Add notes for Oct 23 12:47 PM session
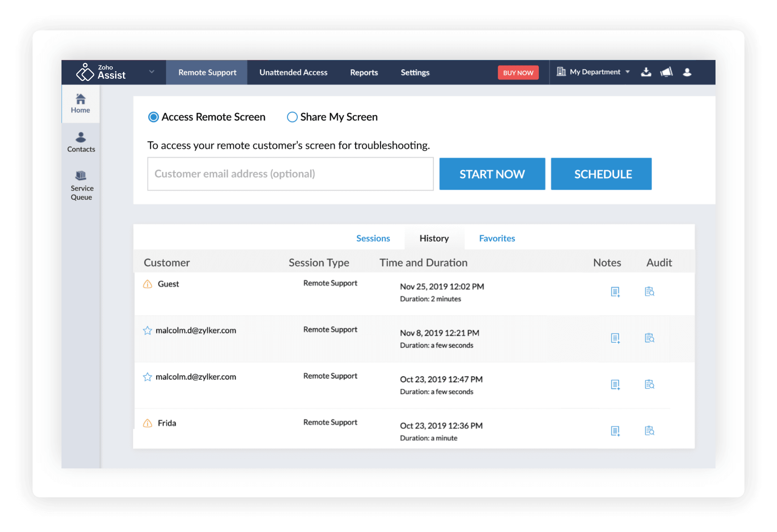 click(615, 385)
